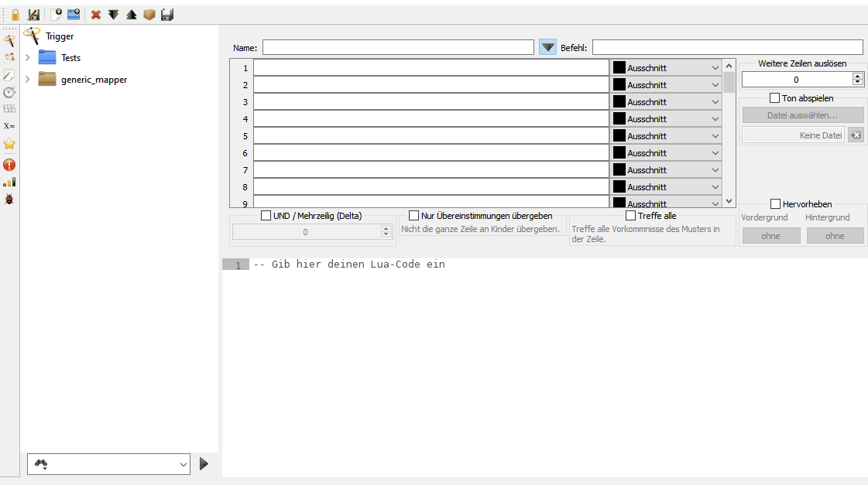The width and height of the screenshot is (868, 485).
Task: Click the search play arrow button
Action: pos(204,463)
